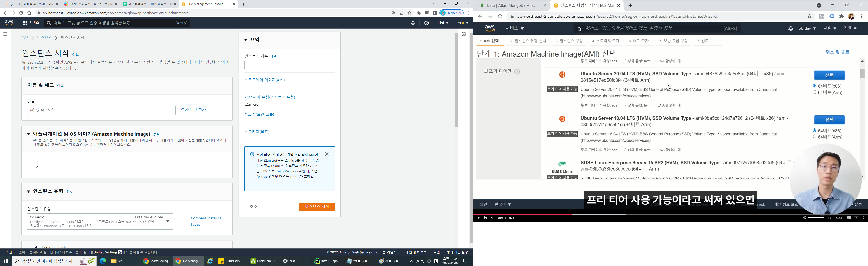The height and width of the screenshot is (266, 868).
Task: Switch to step 5 add tags tab
Action: tap(638, 41)
